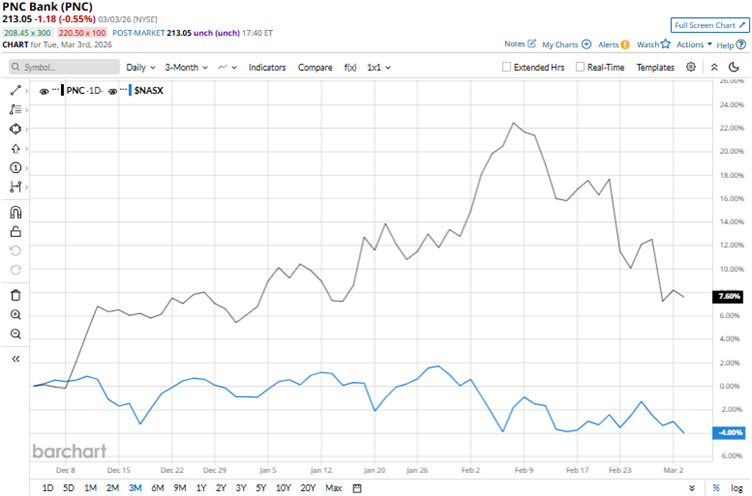Image resolution: width=752 pixels, height=496 pixels.
Task: Open chart settings gear icon
Action: (x=691, y=67)
